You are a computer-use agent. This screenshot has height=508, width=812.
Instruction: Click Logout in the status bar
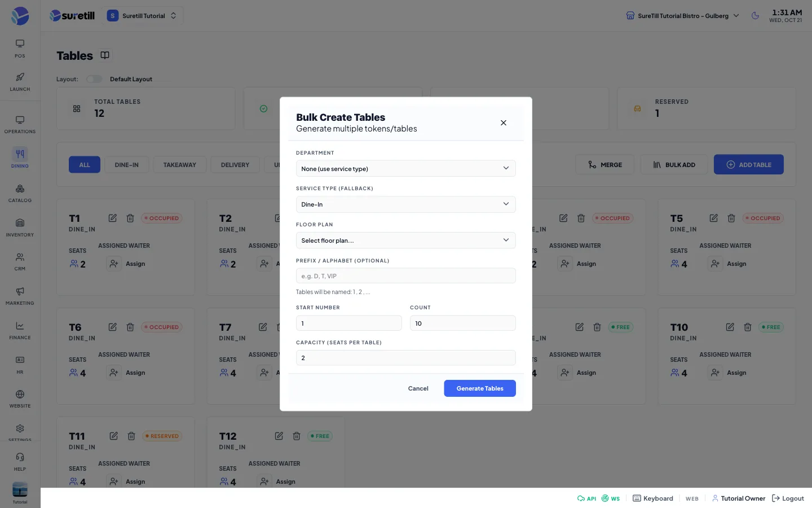pyautogui.click(x=788, y=498)
